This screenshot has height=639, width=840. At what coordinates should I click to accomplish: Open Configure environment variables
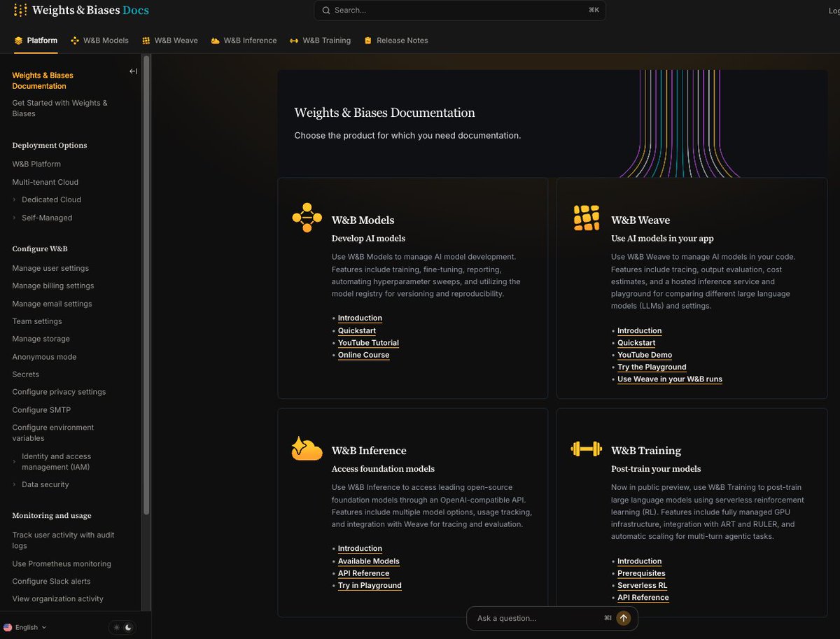pyautogui.click(x=53, y=433)
